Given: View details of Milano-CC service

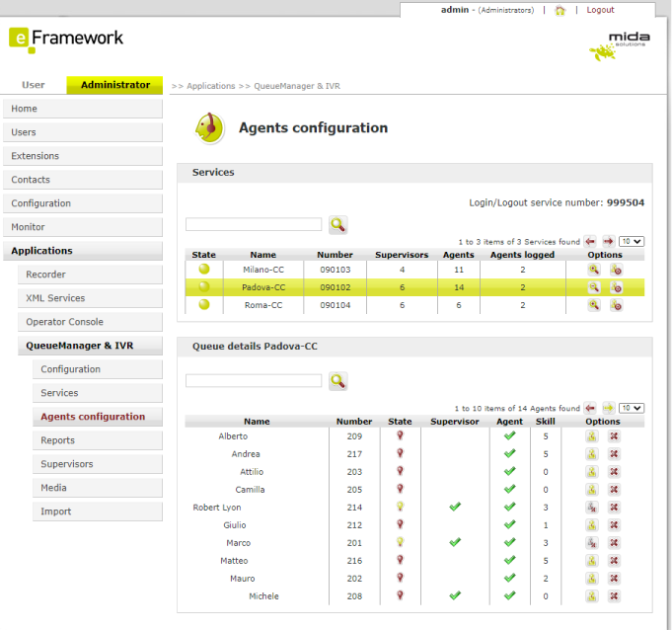Looking at the screenshot, I should click(x=594, y=270).
